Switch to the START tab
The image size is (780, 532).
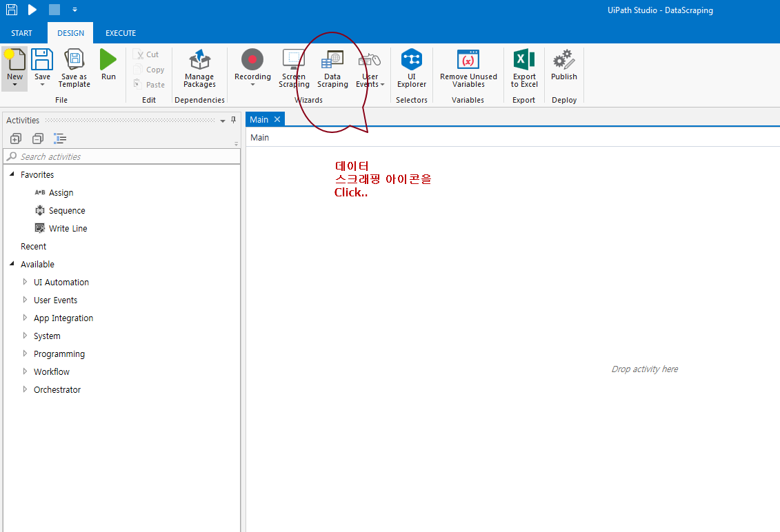point(21,33)
